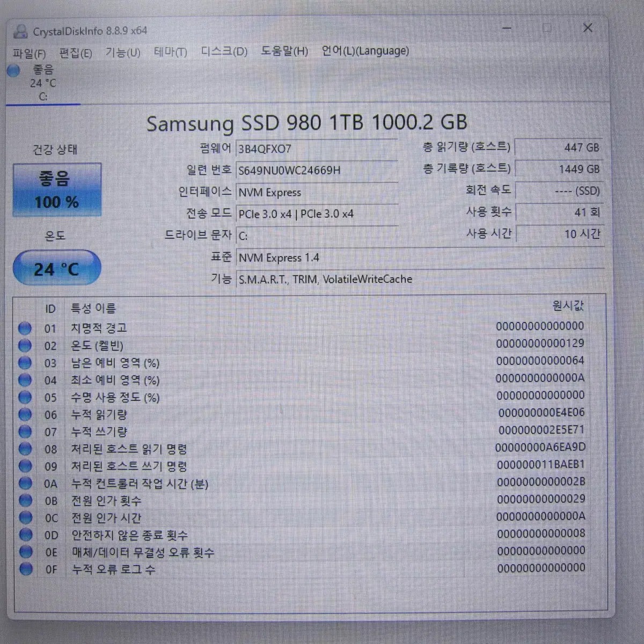644x644 pixels.
Task: Click the CrystalDiskInfo app icon in title bar
Action: tap(20, 31)
